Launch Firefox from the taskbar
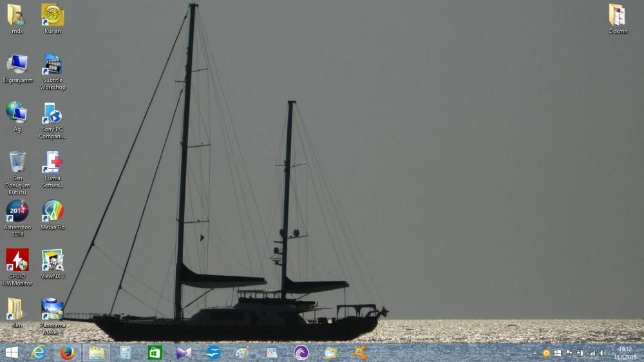 (68, 352)
